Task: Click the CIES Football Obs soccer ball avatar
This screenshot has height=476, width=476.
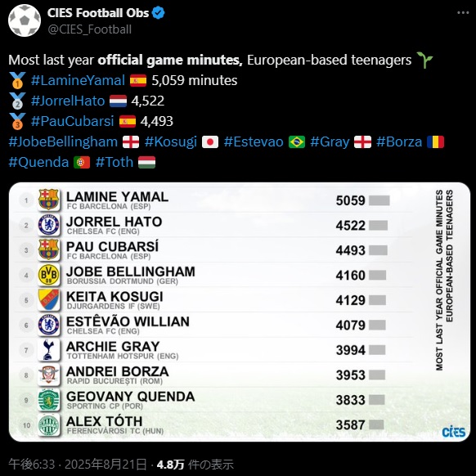Action: pos(25,20)
